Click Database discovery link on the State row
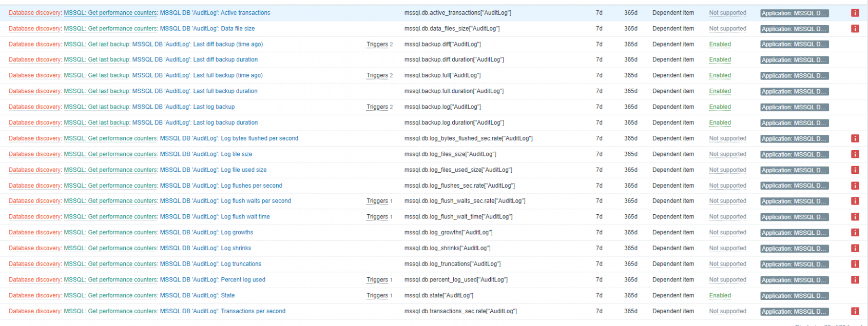Image resolution: width=868 pixels, height=326 pixels. point(34,295)
